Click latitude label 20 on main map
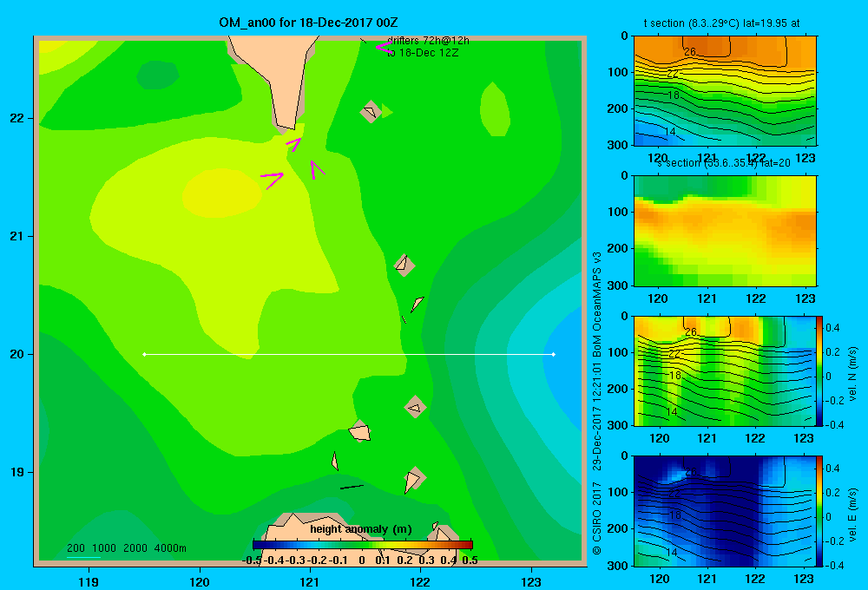Screen dimensions: 868x590 pyautogui.click(x=17, y=354)
